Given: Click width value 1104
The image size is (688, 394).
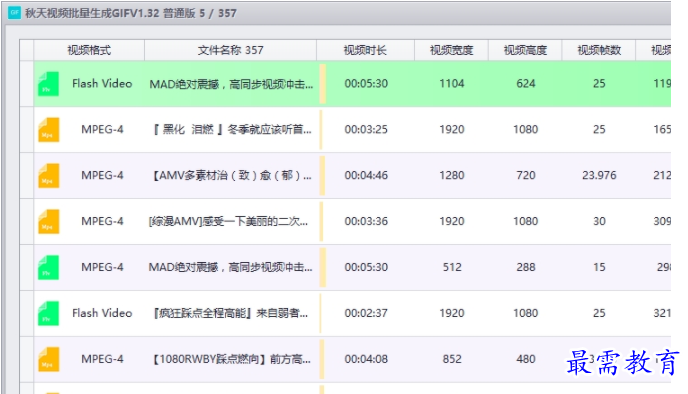Looking at the screenshot, I should 452,83.
